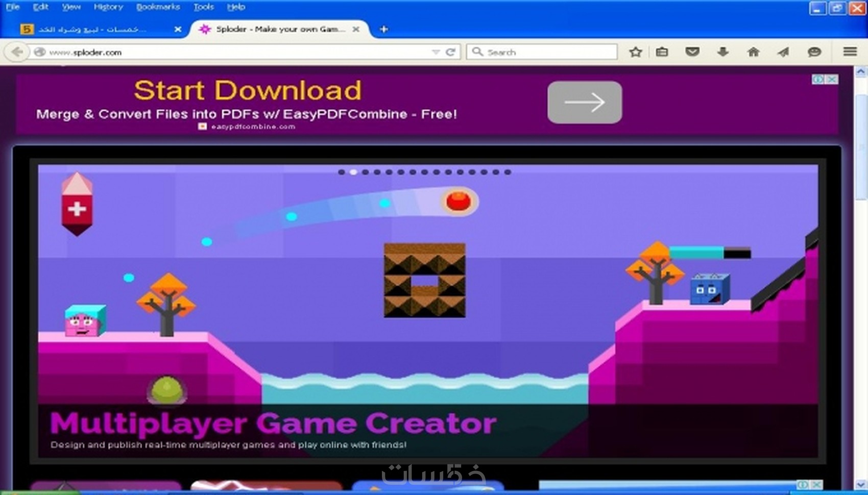Close the bottom ad banner

pyautogui.click(x=816, y=485)
